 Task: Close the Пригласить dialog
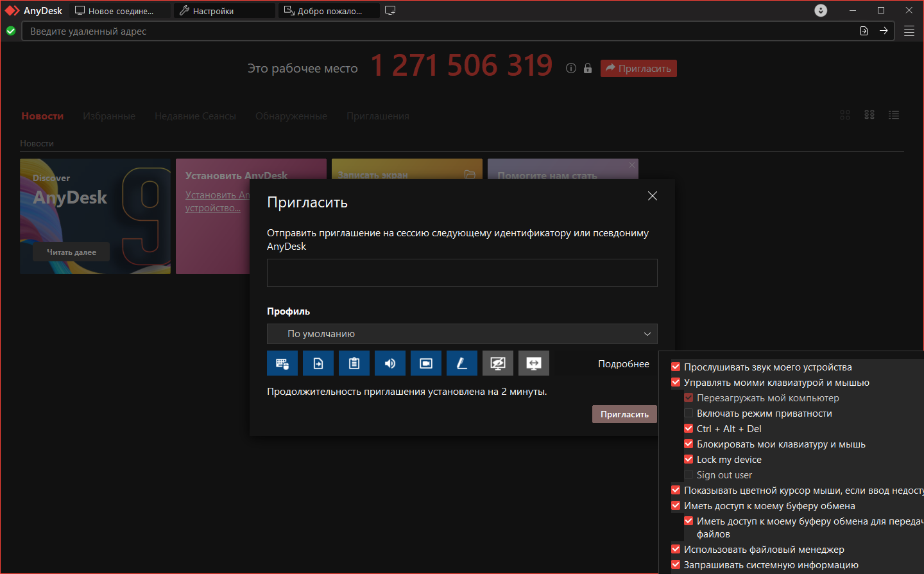pos(653,196)
